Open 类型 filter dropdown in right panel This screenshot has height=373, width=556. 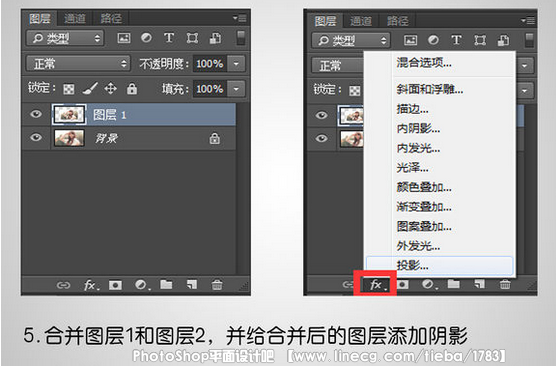(x=350, y=40)
